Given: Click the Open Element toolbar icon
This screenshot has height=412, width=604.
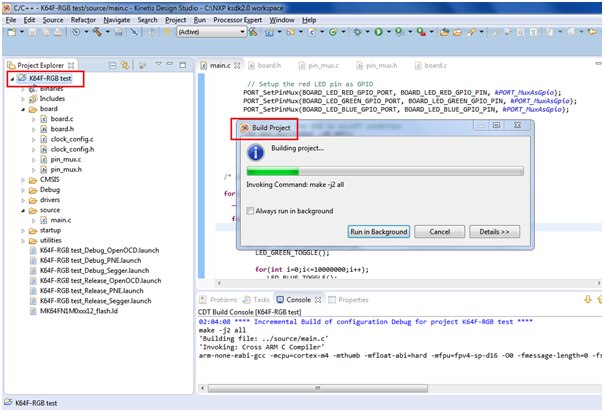Looking at the screenshot, I should (444, 32).
